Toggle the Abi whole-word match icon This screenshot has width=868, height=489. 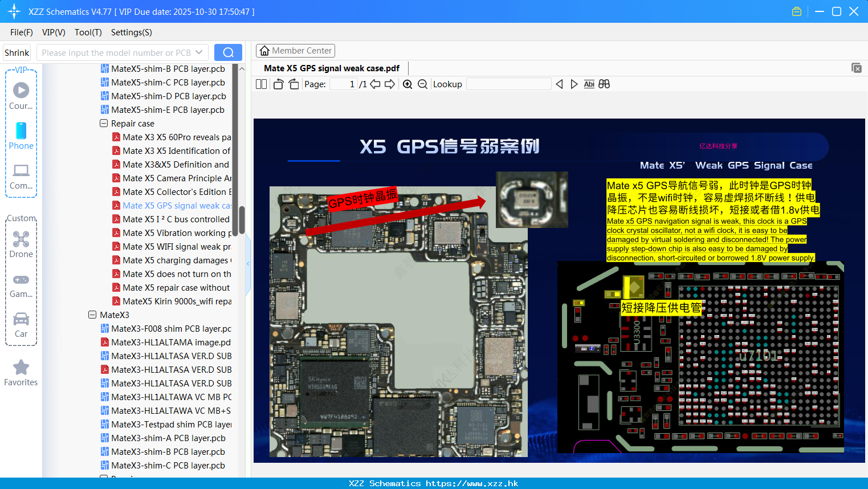pos(589,84)
